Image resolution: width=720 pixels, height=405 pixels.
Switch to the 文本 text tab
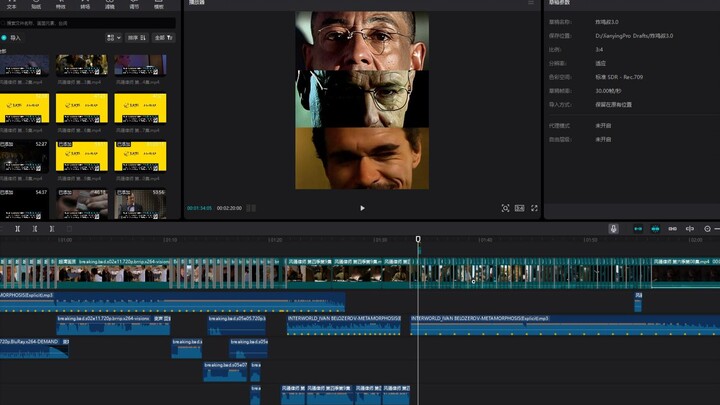tap(10, 5)
